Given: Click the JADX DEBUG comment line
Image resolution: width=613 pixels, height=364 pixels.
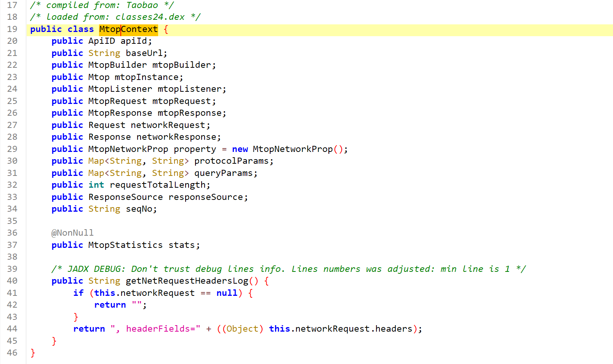Looking at the screenshot, I should (288, 269).
